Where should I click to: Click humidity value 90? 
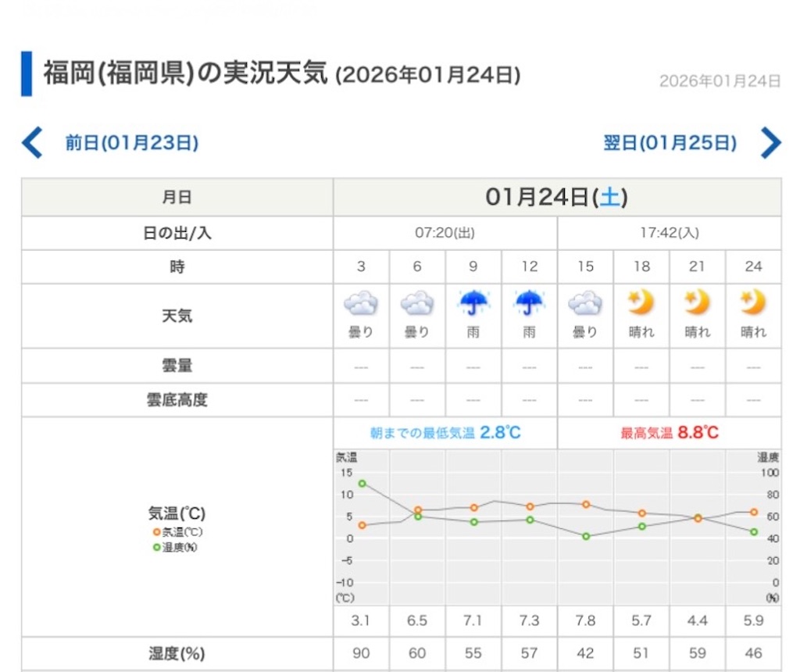tap(361, 653)
